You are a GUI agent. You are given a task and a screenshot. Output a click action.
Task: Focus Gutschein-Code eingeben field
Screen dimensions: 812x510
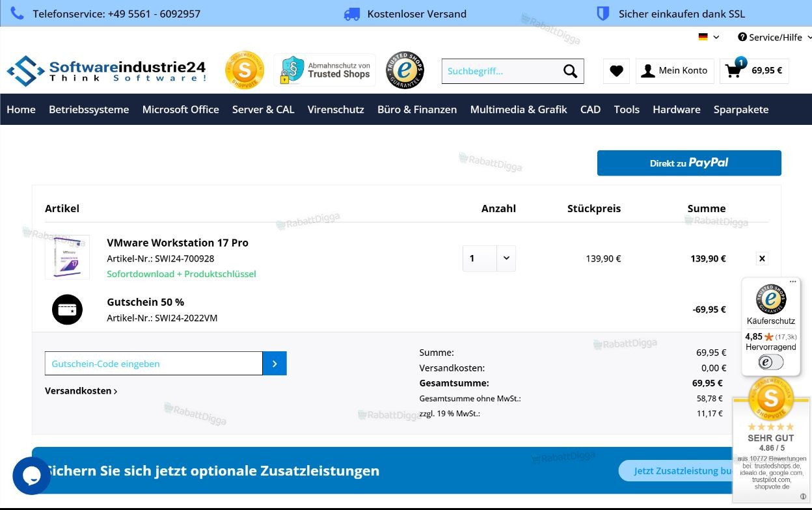coord(154,364)
